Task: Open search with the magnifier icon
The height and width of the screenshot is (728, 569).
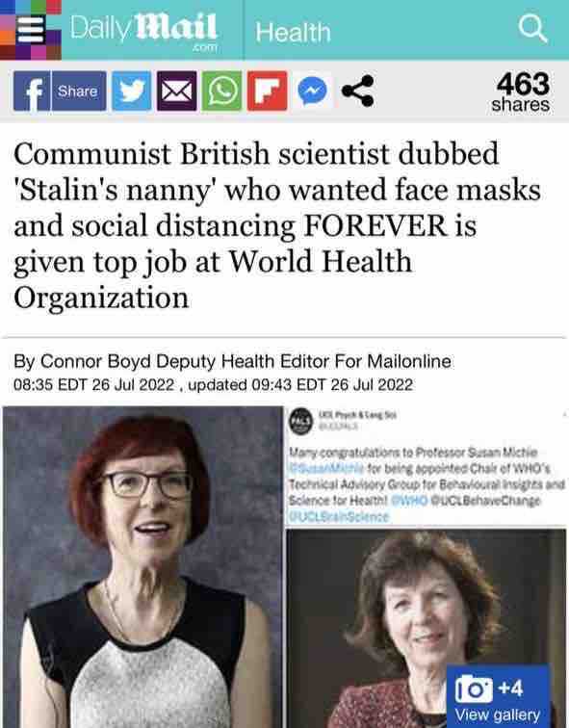Action: (x=532, y=28)
